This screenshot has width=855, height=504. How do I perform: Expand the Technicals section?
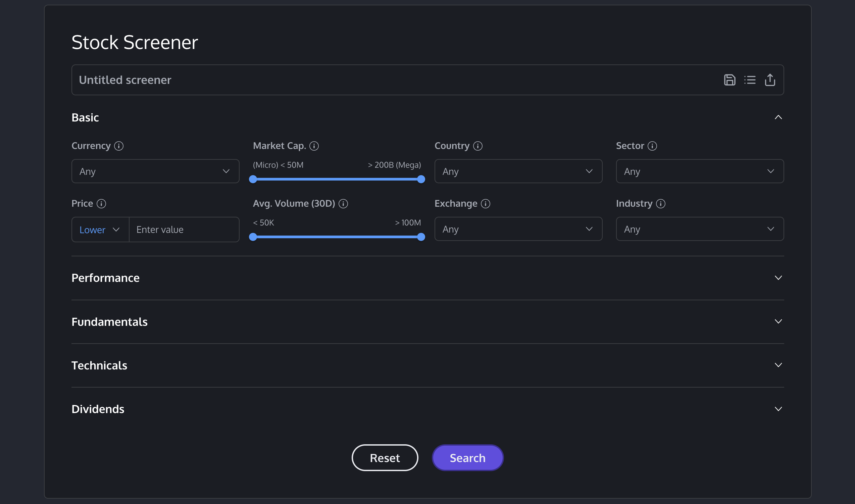pos(778,365)
